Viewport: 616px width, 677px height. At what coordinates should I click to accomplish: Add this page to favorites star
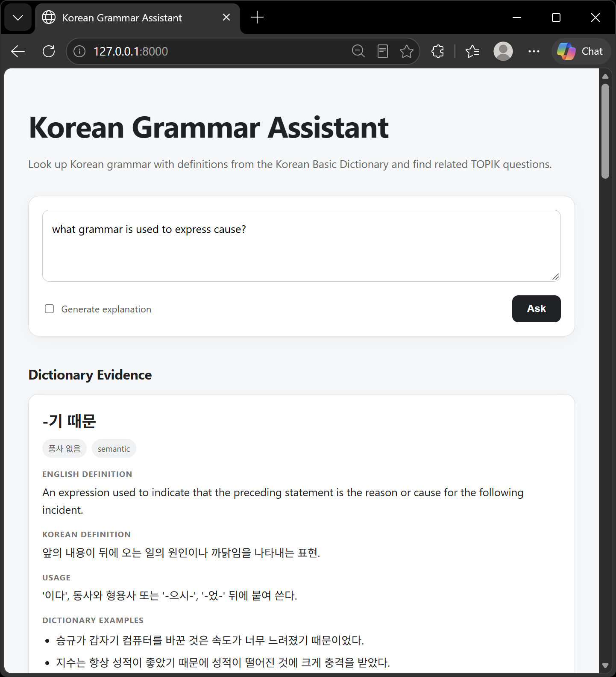[407, 51]
